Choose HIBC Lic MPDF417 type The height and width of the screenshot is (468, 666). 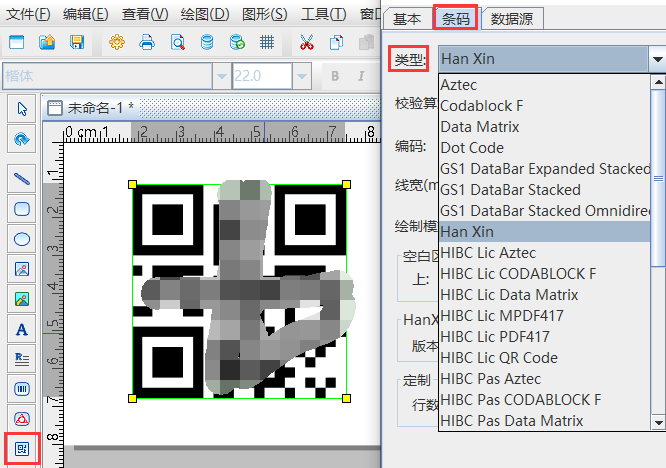pos(545,316)
